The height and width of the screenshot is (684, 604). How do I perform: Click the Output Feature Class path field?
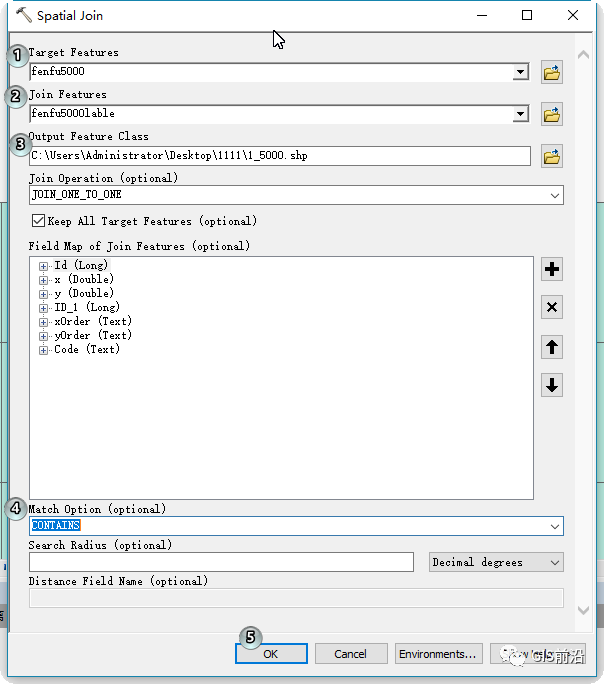coord(280,156)
